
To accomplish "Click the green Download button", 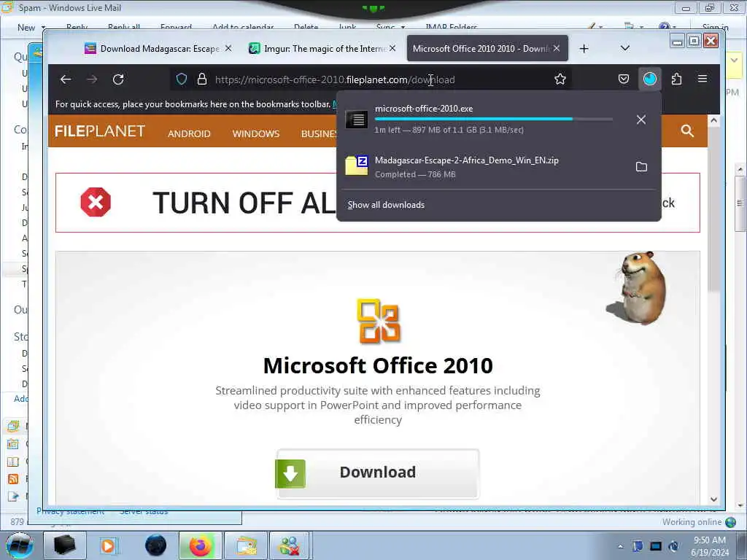I will (377, 473).
